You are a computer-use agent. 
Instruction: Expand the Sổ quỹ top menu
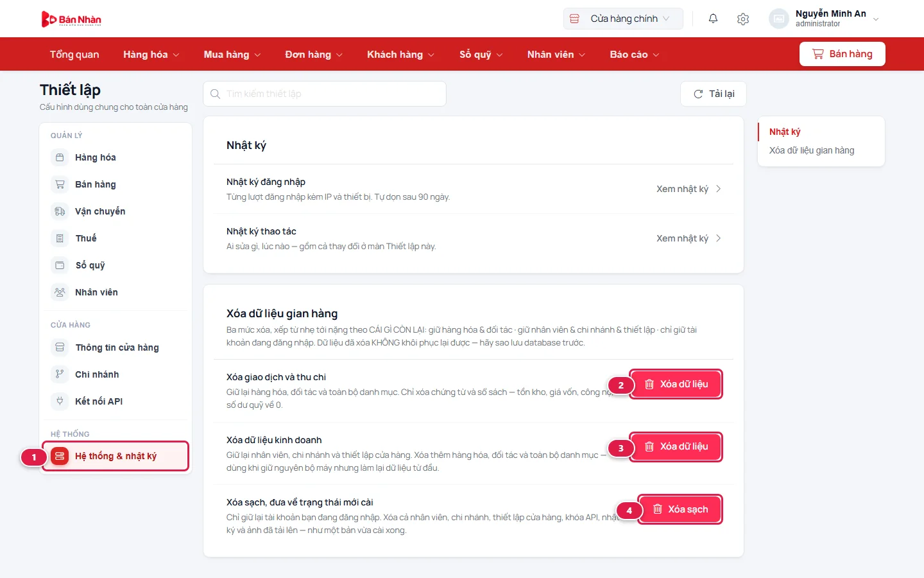(481, 55)
